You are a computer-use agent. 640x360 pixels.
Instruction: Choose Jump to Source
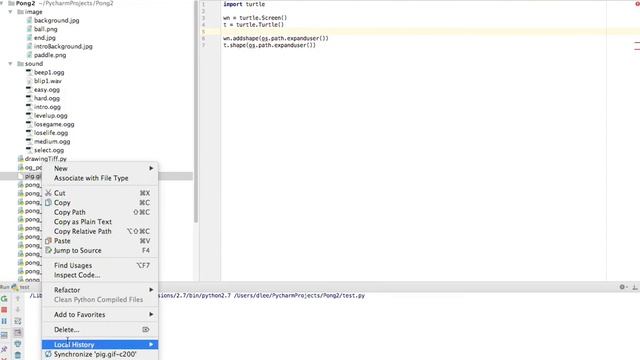100,251
